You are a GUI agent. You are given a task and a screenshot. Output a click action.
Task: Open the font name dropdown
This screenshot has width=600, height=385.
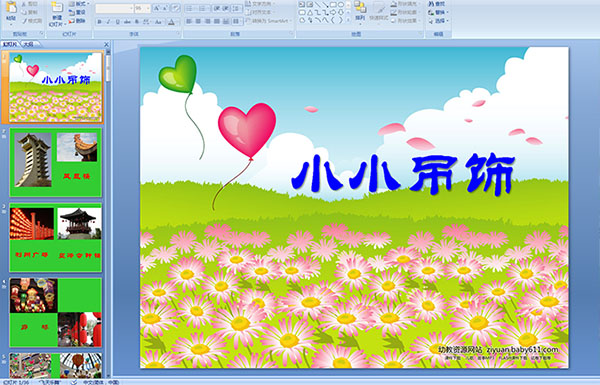click(131, 8)
